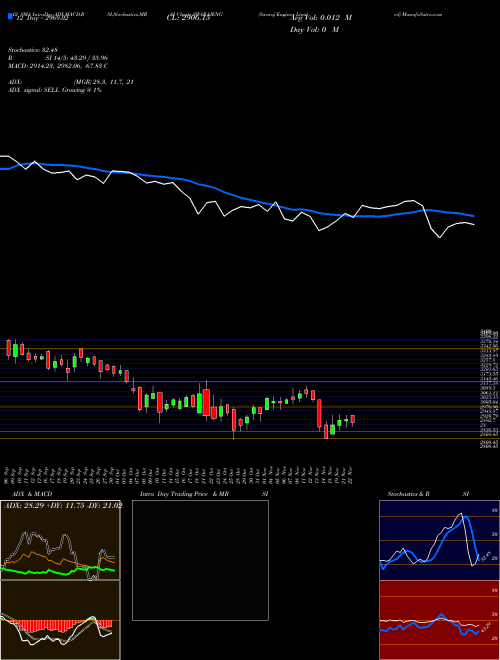Image resolution: width=500 pixels, height=660 pixels.
Task: Open the blue Stochastics chart panel
Action: [x=439, y=540]
